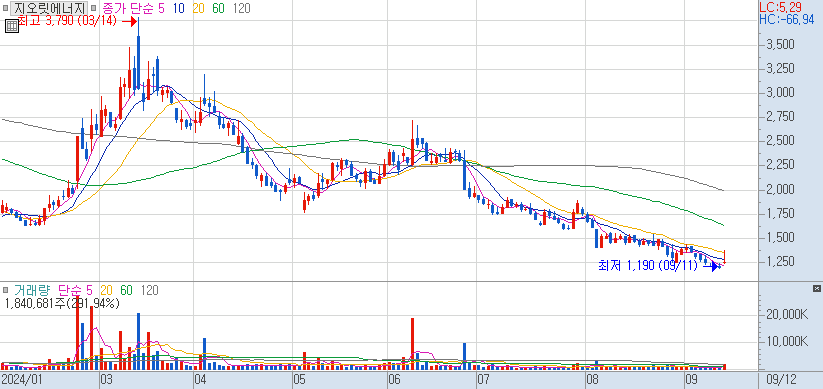823x389 pixels.
Task: Click the 2,250 price axis label
Action: 779,165
